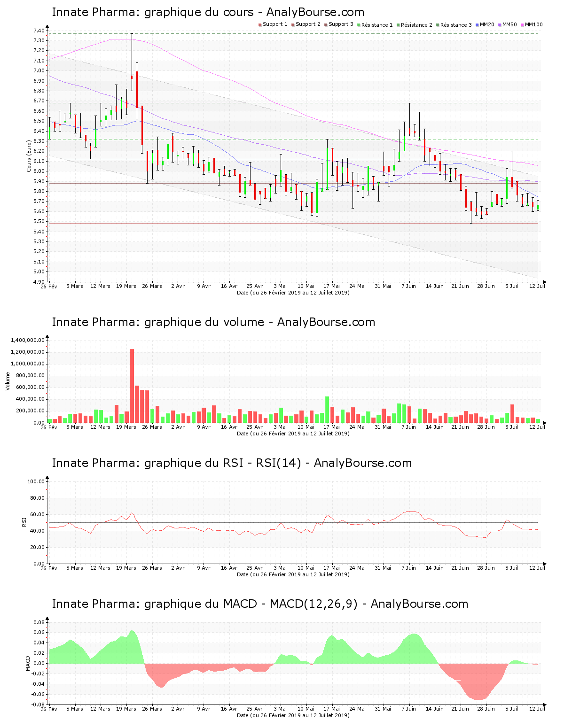Click the '7 Juin' date on price chart
The image size is (564, 728).
(x=409, y=286)
